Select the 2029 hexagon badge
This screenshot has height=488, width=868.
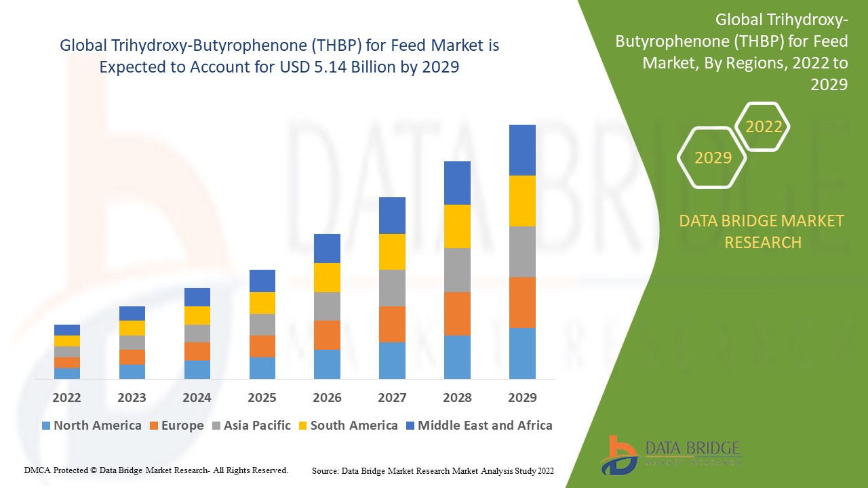pyautogui.click(x=711, y=158)
